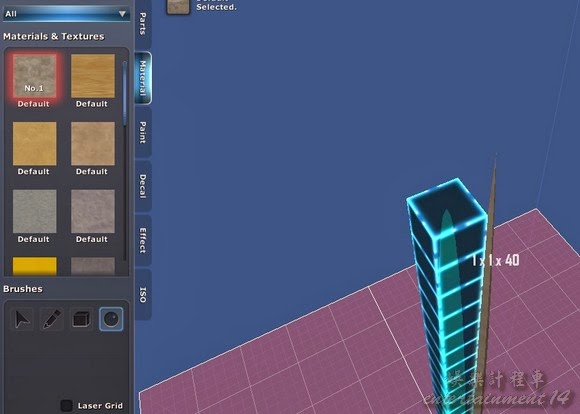580x414 pixels.
Task: Select the wood grain material swatch
Action: click(x=93, y=76)
